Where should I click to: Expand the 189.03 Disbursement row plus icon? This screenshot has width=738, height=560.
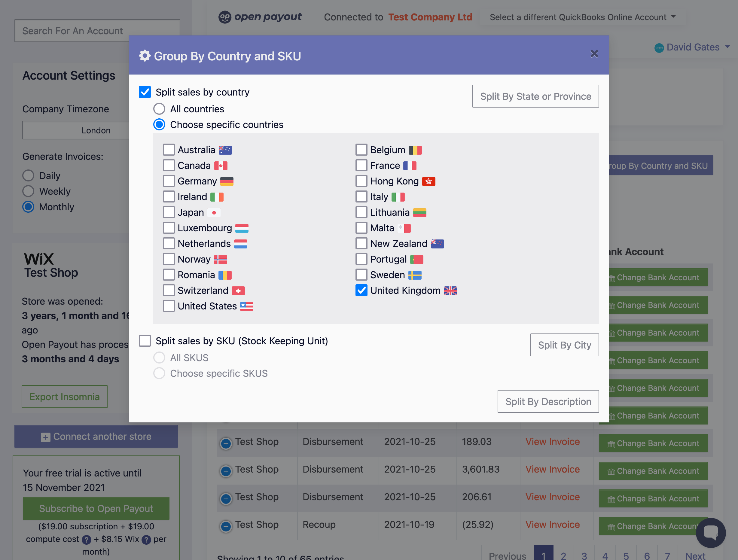pos(226,443)
